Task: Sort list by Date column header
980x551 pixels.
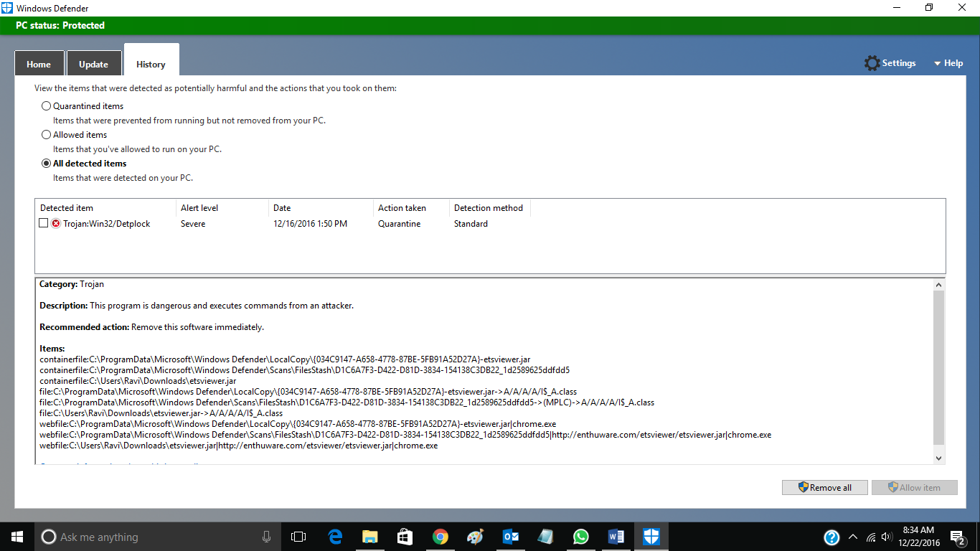Action: pyautogui.click(x=321, y=208)
